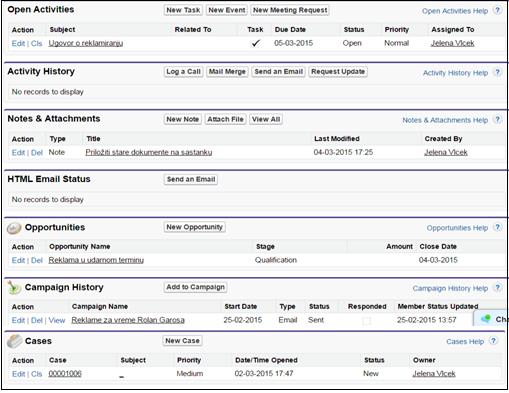Click Del link for the note row
Viewport: 509px width, 393px height.
(37, 153)
